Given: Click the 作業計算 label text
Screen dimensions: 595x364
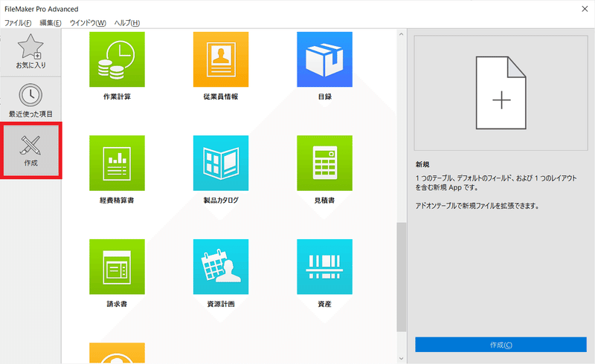Looking at the screenshot, I should point(117,97).
